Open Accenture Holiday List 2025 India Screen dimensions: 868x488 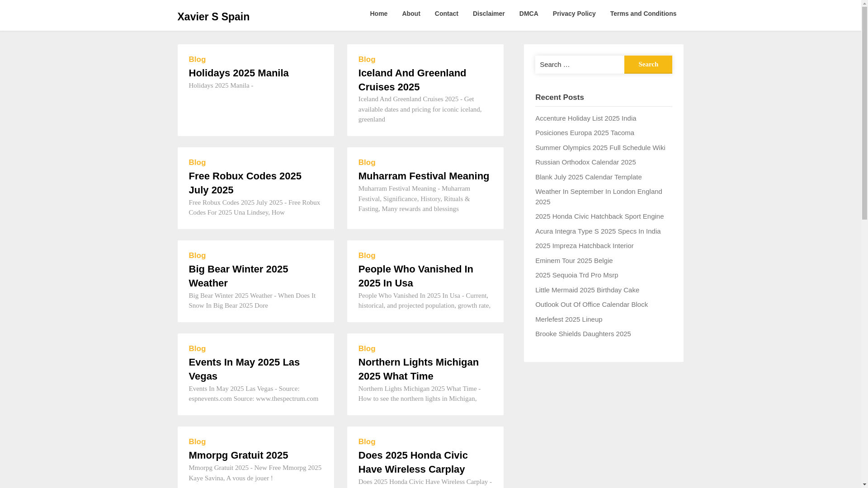coord(585,118)
